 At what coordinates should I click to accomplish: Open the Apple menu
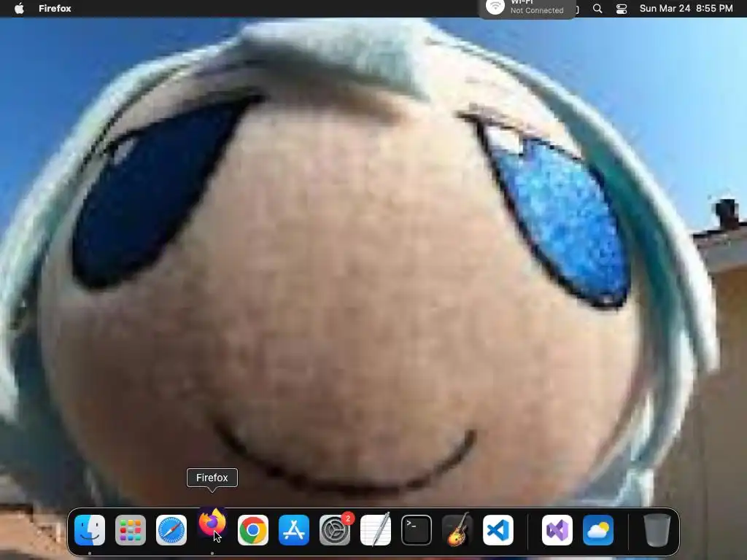[19, 9]
